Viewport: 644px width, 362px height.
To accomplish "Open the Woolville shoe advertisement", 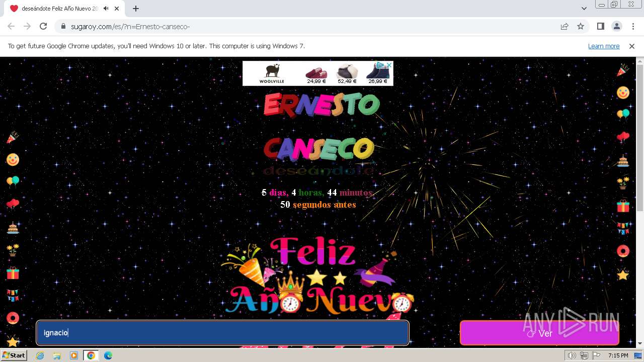I will [x=317, y=73].
